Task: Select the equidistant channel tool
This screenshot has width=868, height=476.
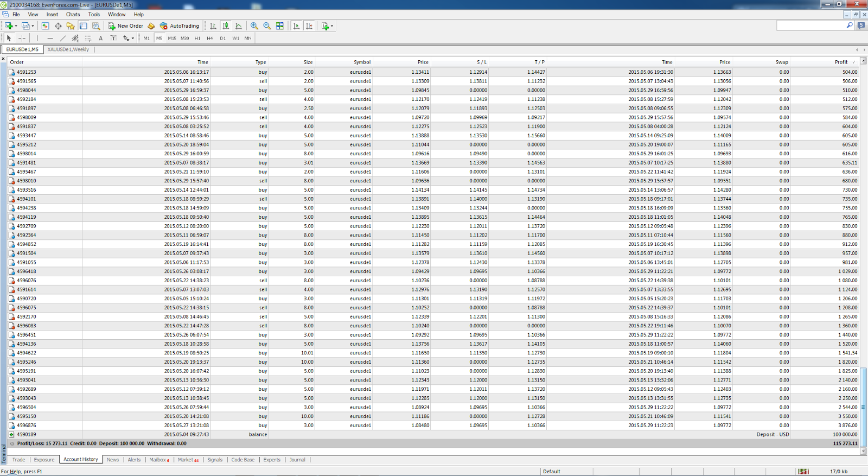Action: coord(75,38)
